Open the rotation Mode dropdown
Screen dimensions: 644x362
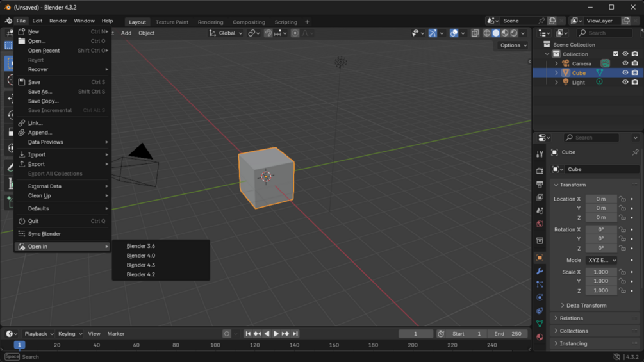pyautogui.click(x=601, y=260)
